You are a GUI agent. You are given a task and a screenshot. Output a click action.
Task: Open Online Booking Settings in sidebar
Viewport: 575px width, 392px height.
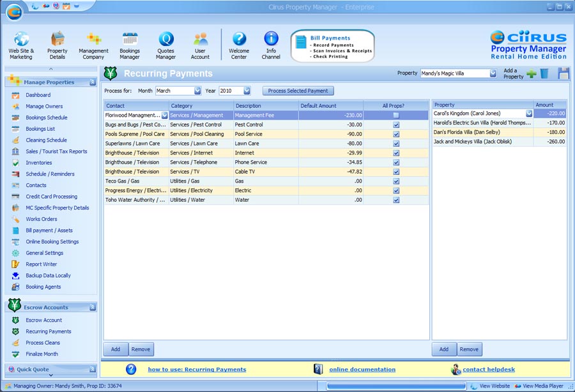[52, 242]
